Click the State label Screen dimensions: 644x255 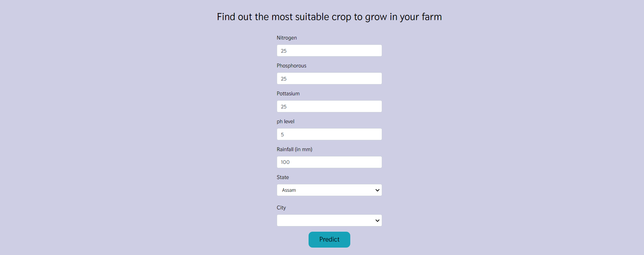[282, 177]
